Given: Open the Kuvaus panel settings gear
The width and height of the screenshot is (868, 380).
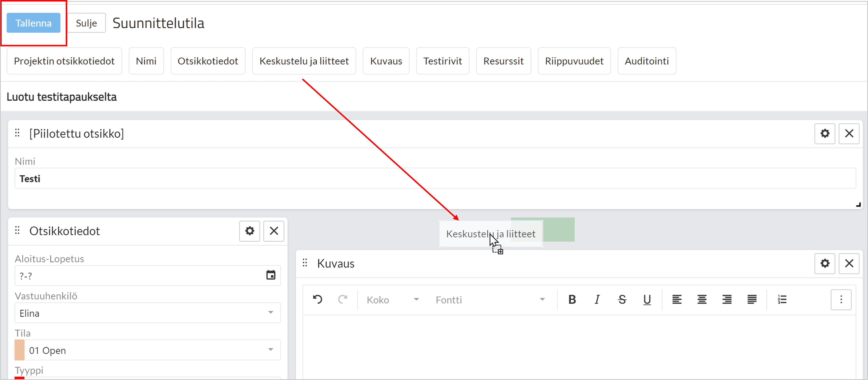Looking at the screenshot, I should [825, 263].
